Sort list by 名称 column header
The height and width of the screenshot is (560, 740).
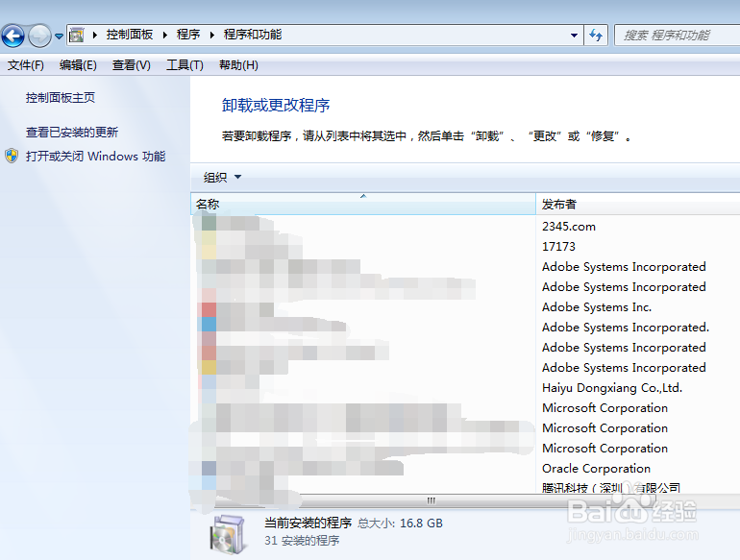pos(363,204)
